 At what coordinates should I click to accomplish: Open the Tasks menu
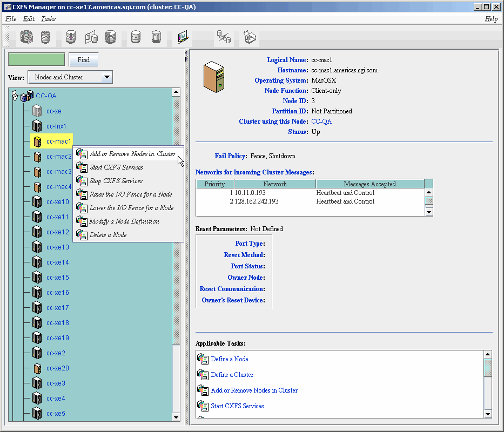pyautogui.click(x=48, y=19)
